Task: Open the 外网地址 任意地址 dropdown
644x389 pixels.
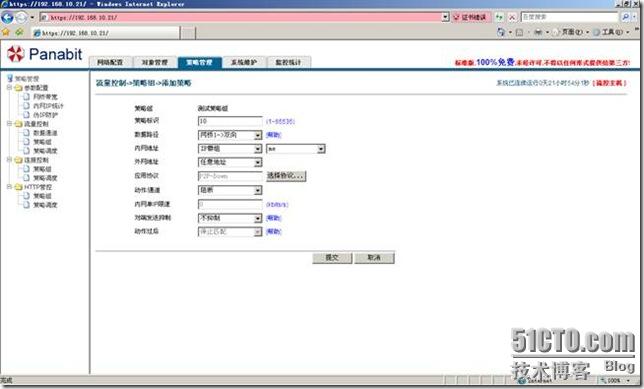Action: point(230,162)
